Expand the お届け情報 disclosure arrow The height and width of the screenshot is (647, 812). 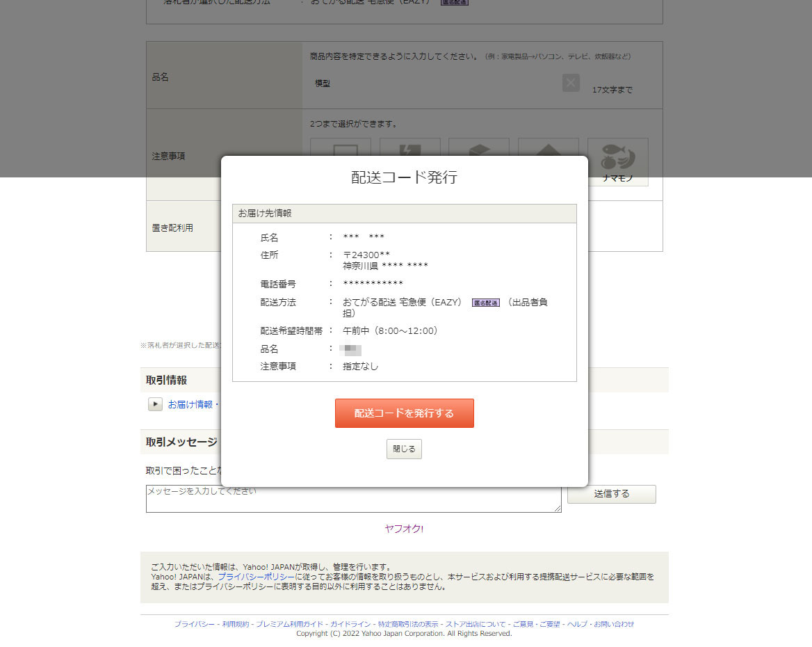tap(155, 404)
